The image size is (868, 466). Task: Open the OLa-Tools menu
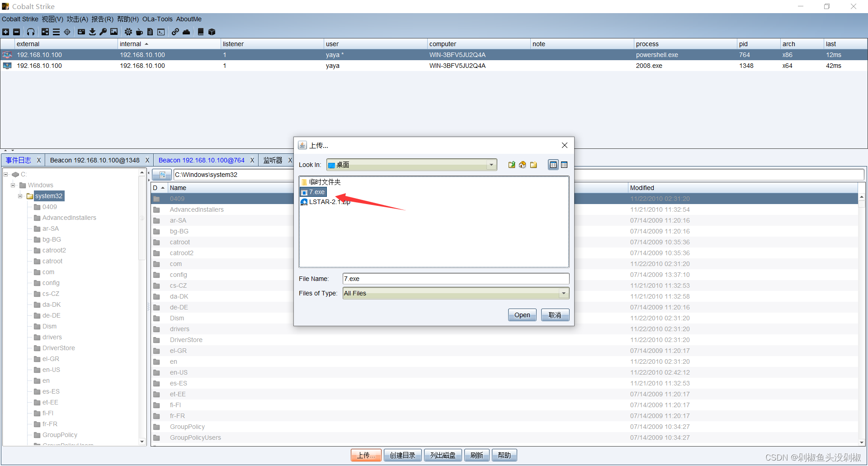(x=157, y=19)
